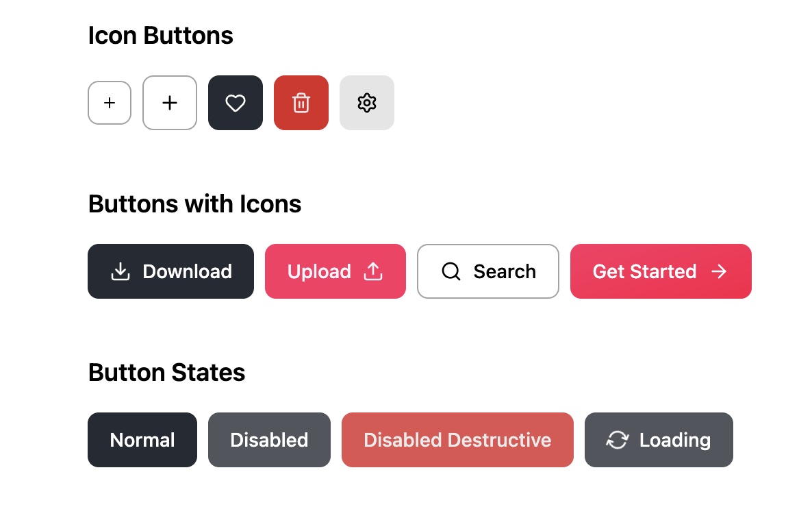Image resolution: width=812 pixels, height=507 pixels.
Task: Click the Icon Buttons section heading
Action: point(160,35)
